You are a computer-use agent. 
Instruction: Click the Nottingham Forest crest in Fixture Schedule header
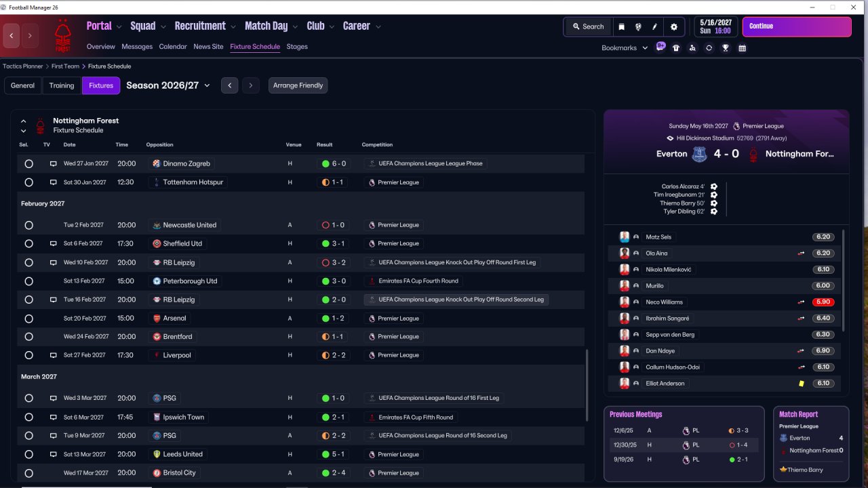(x=41, y=125)
